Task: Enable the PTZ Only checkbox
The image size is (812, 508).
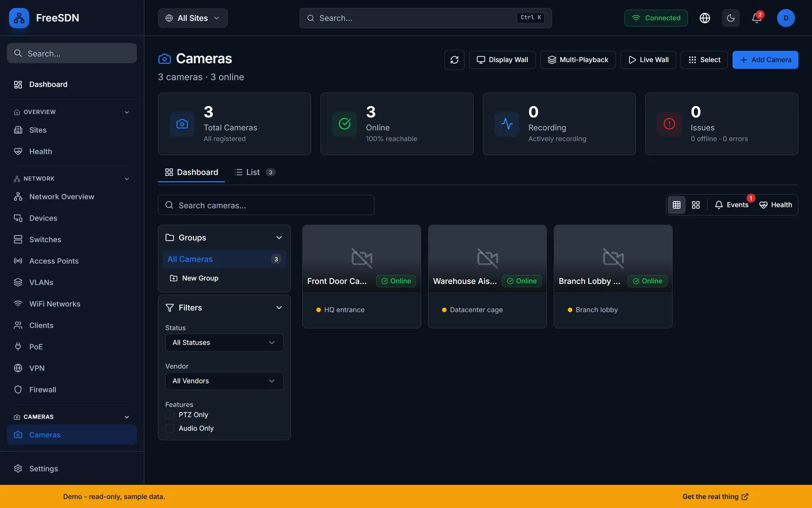Action: [170, 415]
